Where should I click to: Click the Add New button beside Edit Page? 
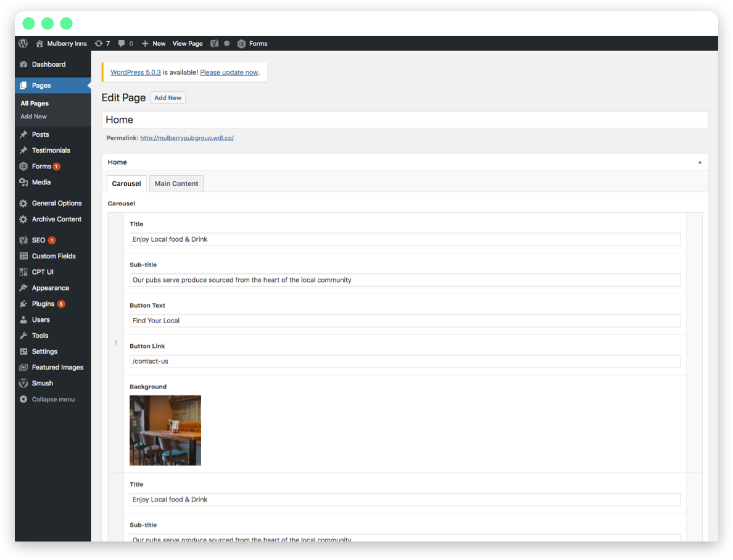[x=168, y=97]
